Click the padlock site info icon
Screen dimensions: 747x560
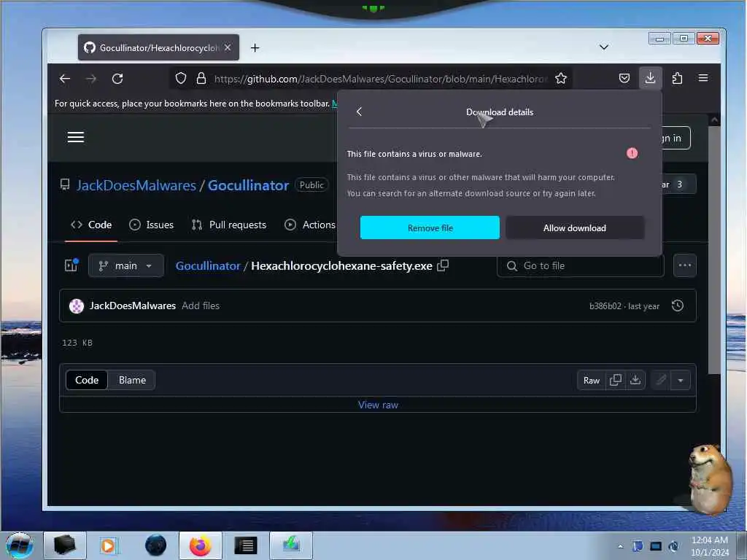pos(201,78)
